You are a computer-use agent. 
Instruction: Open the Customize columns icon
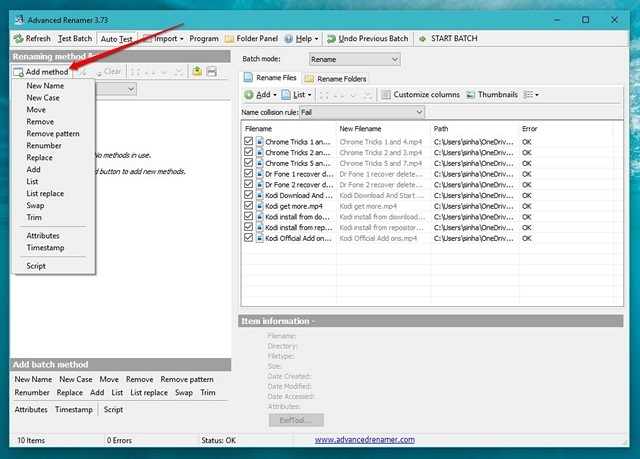[x=386, y=95]
